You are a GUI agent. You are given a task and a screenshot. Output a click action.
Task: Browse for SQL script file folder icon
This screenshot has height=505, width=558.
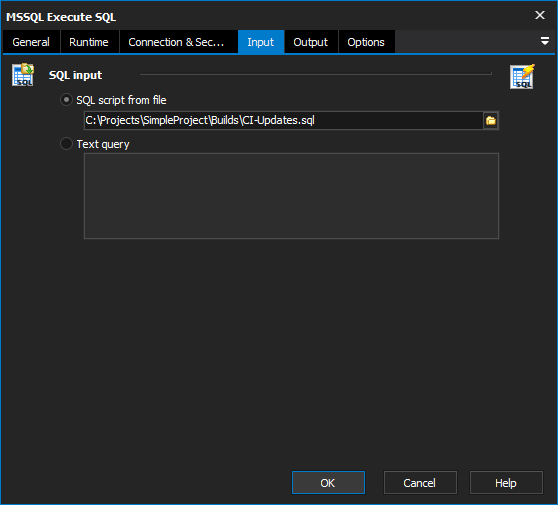[x=491, y=121]
